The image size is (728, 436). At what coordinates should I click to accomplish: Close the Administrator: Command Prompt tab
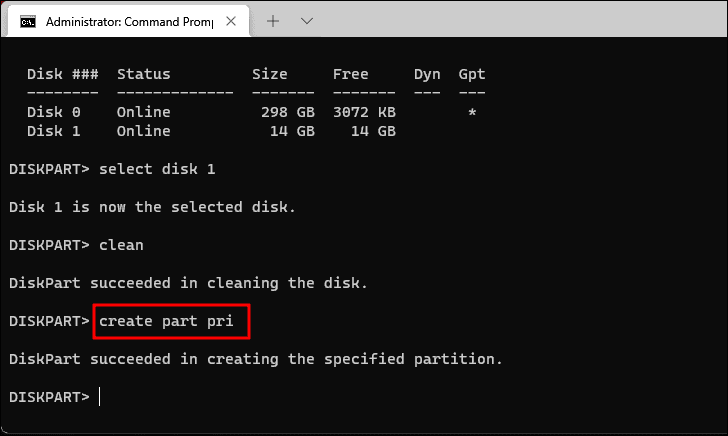[x=231, y=21]
